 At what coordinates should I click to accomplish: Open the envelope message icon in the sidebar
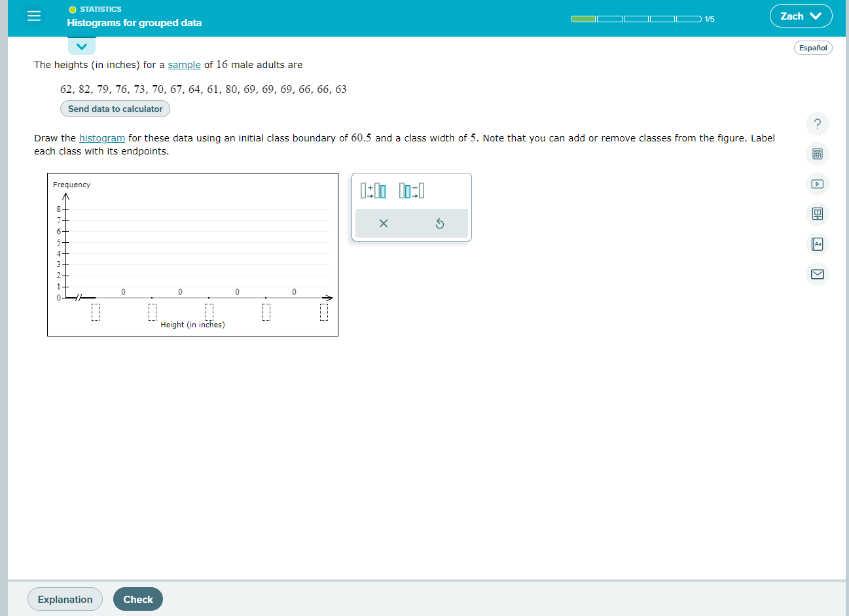point(817,274)
